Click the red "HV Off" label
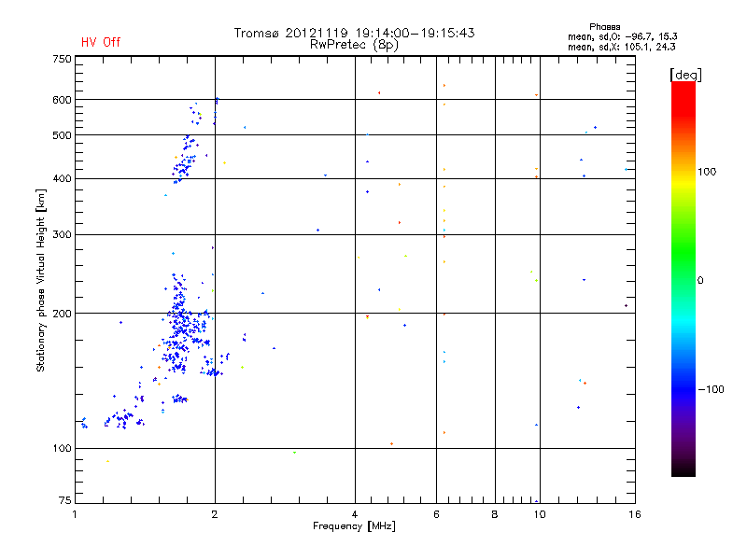The width and height of the screenshot is (747, 560). [101, 42]
